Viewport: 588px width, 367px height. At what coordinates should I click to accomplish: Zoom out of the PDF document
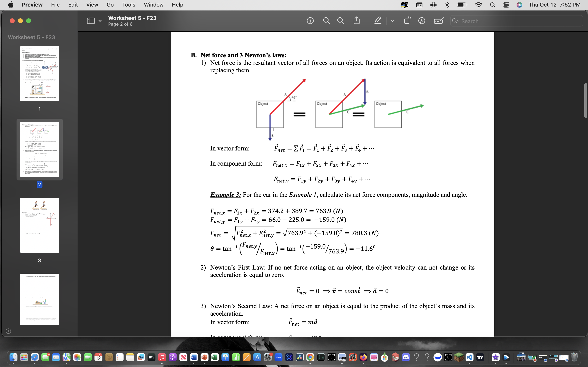point(326,21)
